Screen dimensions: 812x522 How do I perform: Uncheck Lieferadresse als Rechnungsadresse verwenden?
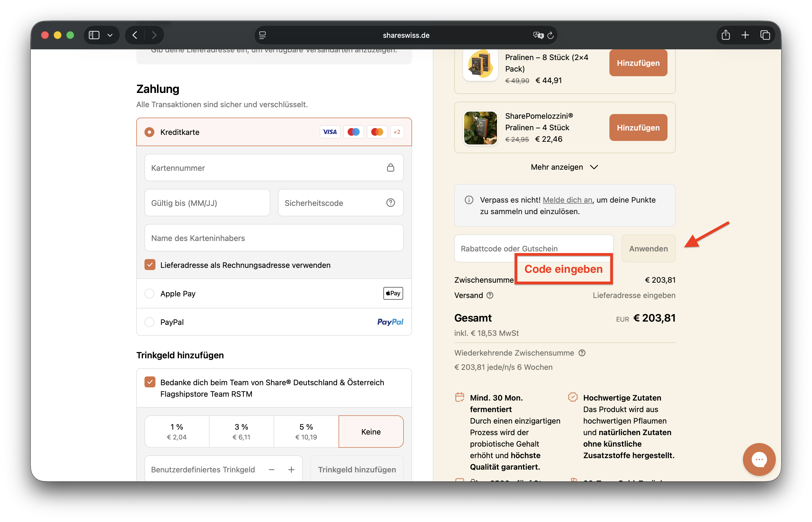150,265
